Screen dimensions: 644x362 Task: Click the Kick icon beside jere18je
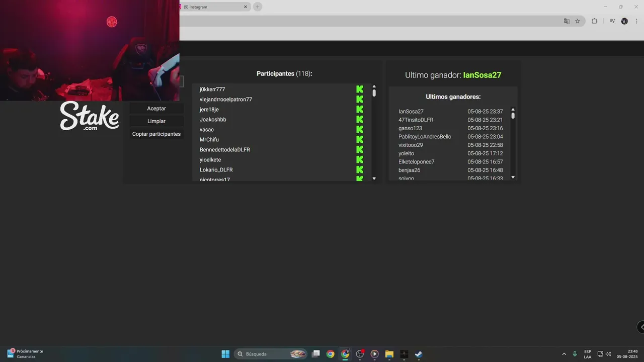(x=360, y=109)
